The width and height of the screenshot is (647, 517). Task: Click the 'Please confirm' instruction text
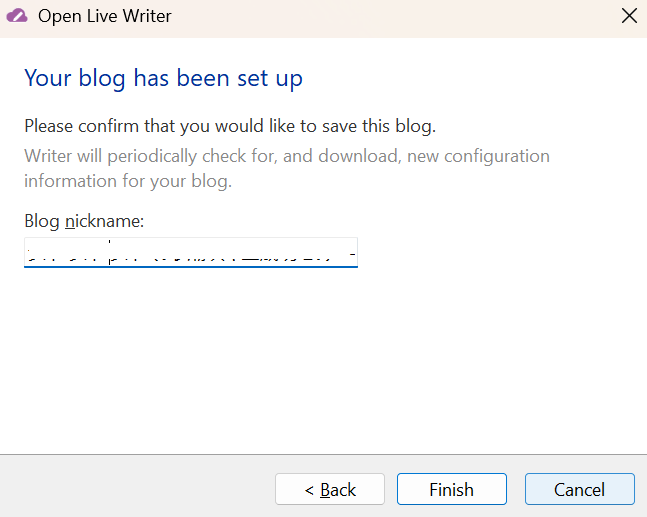click(x=230, y=126)
